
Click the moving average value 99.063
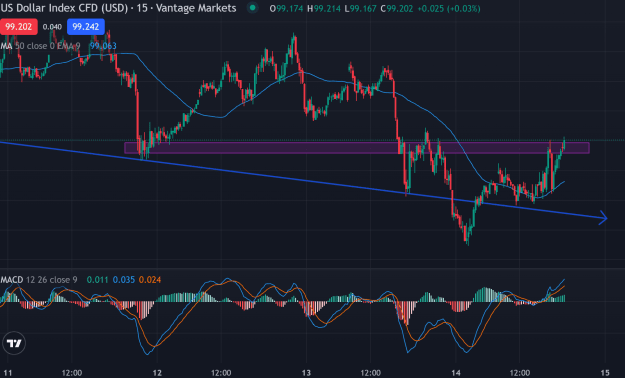103,46
